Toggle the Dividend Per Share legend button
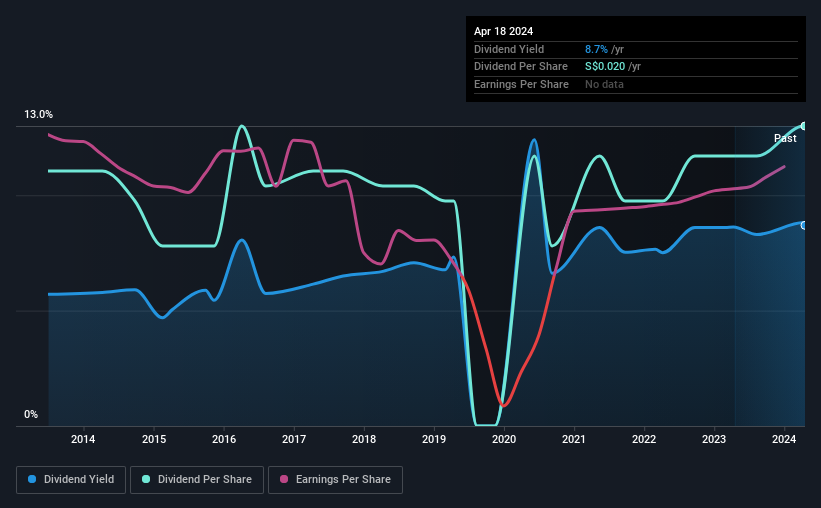Screen dimensions: 821x508 (197, 480)
